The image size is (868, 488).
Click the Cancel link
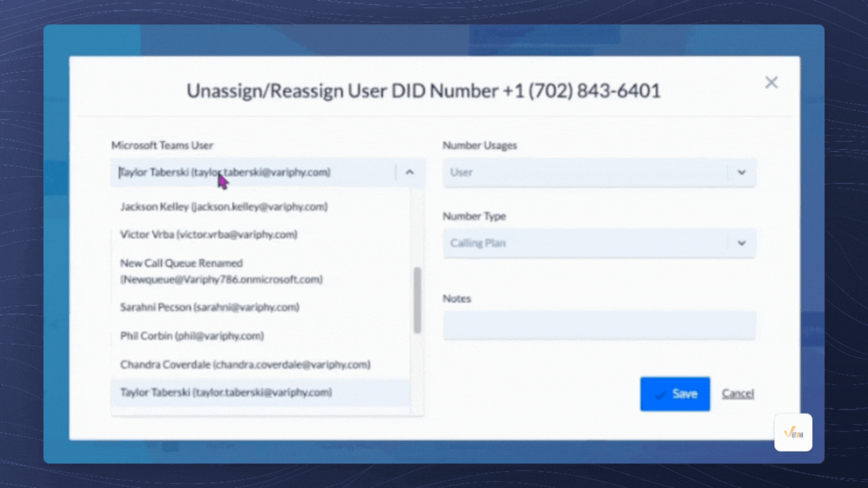(737, 394)
